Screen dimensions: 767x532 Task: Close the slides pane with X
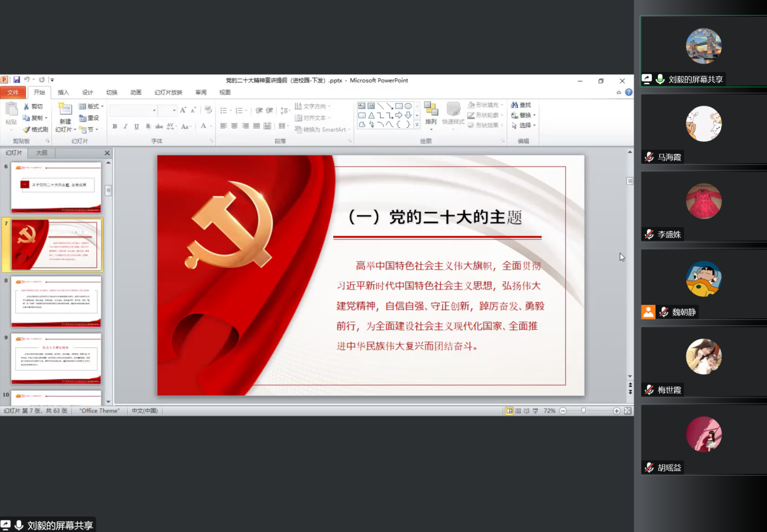point(107,153)
